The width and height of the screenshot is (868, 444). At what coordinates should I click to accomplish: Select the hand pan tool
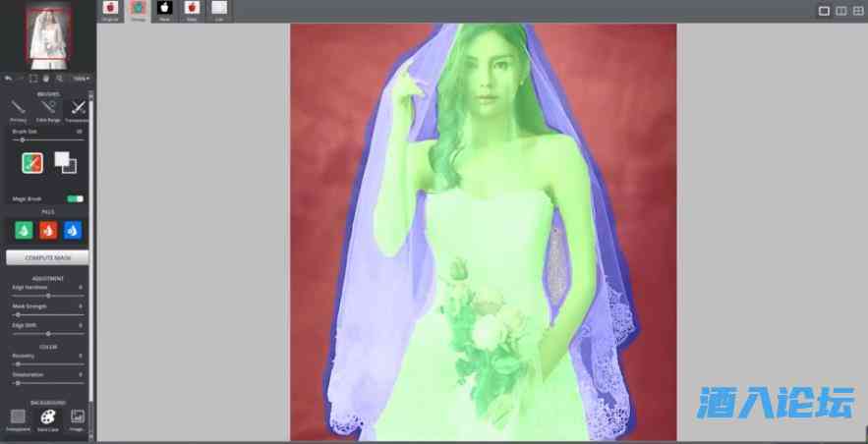[46, 78]
